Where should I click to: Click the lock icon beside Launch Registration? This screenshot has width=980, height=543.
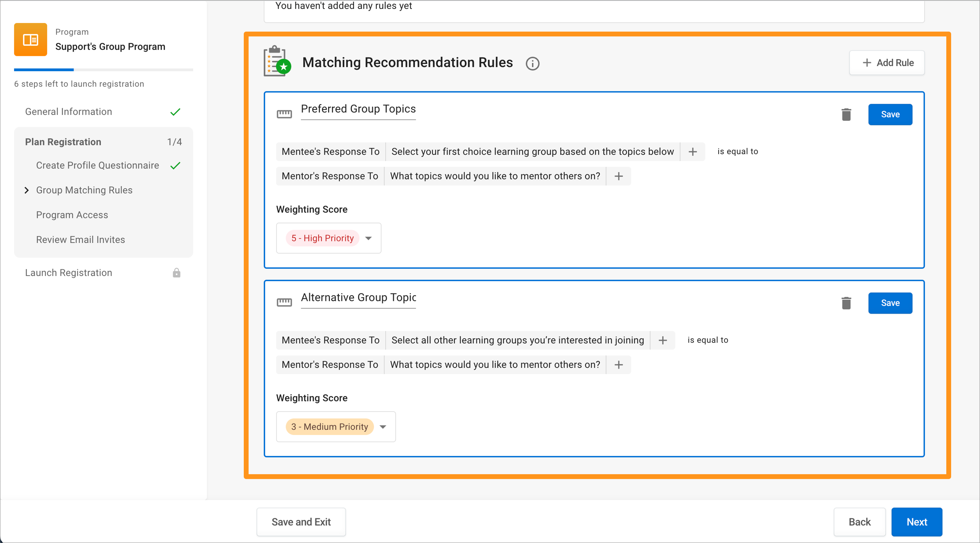177,273
